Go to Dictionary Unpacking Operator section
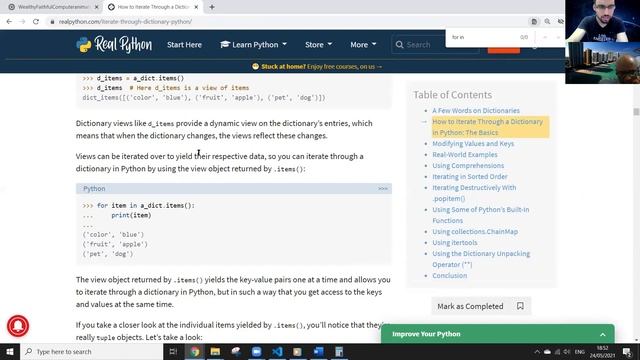The image size is (640, 360). [481, 259]
